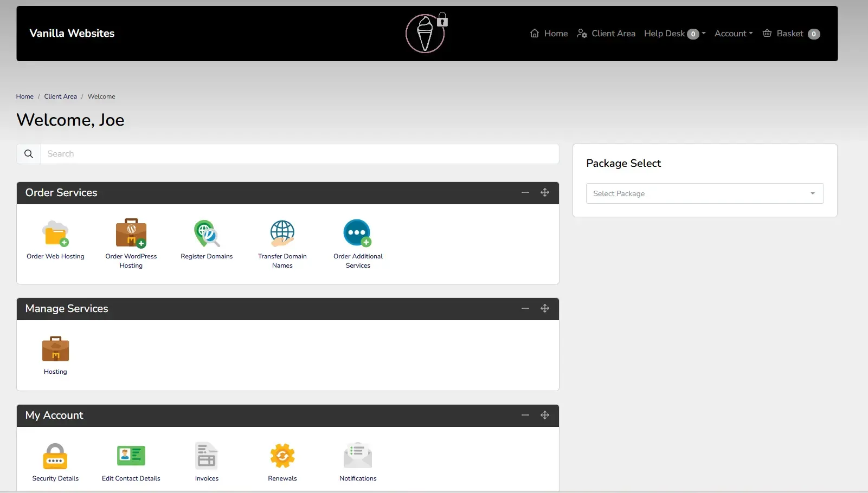Open the Invoices icon

[x=207, y=456]
